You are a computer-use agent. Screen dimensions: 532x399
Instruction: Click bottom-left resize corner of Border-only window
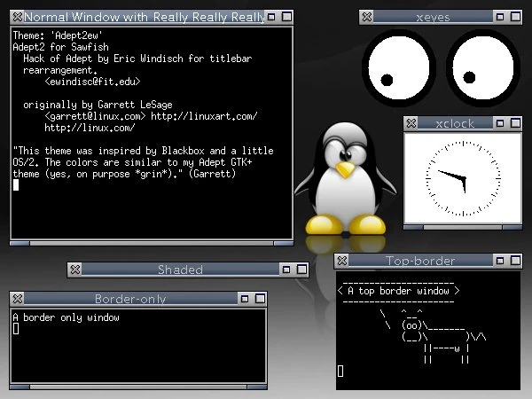tap(20, 387)
